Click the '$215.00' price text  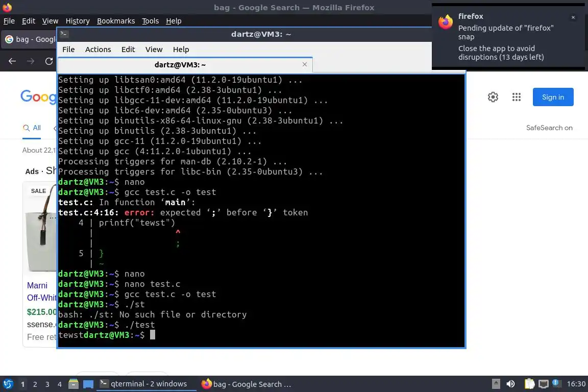point(42,312)
